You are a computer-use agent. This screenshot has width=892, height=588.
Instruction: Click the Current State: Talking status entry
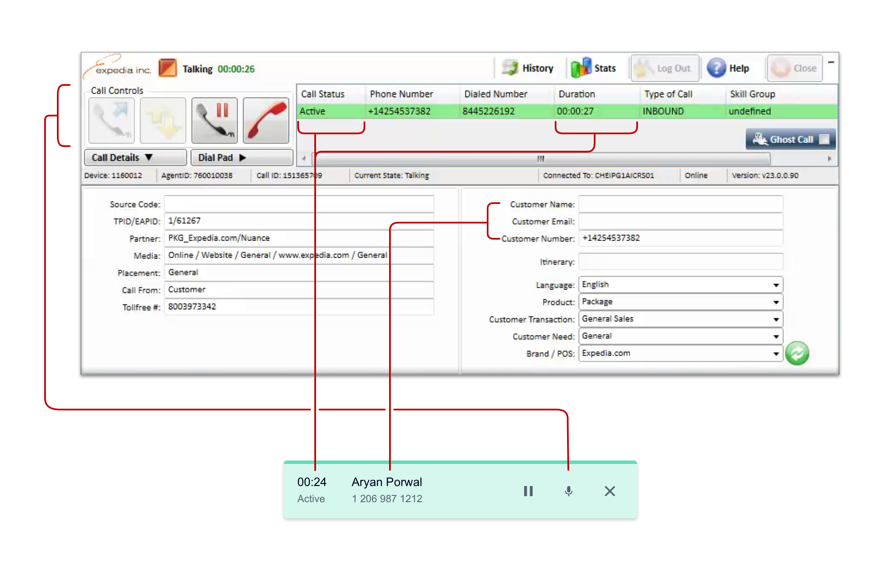click(x=392, y=175)
